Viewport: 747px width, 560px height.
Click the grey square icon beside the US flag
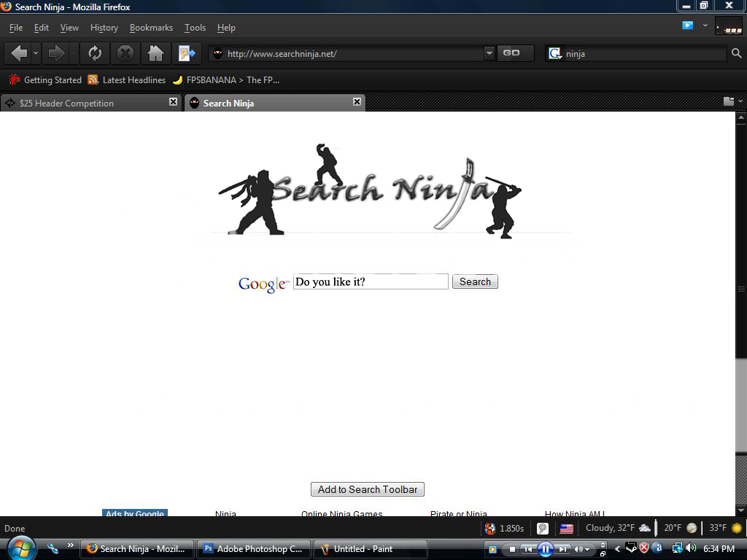[543, 529]
